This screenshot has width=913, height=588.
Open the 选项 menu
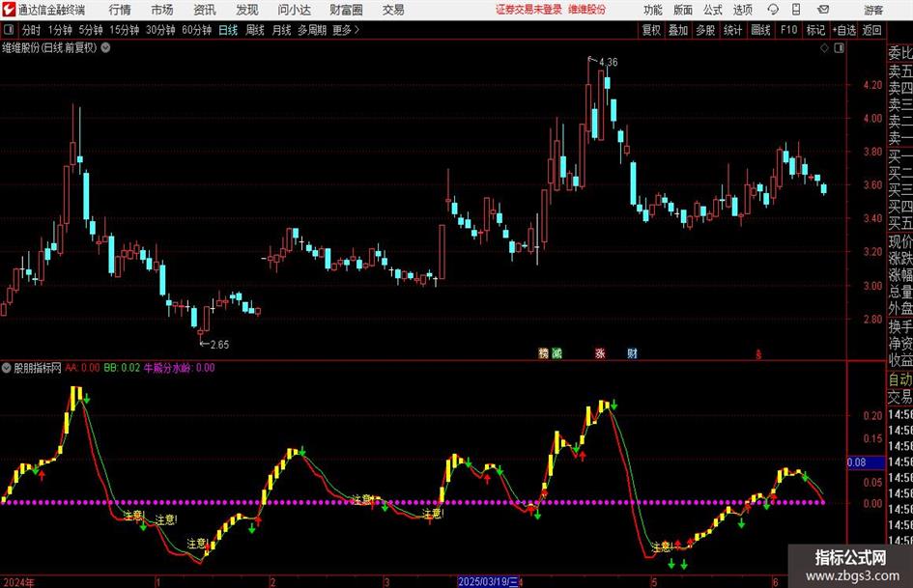coord(742,10)
